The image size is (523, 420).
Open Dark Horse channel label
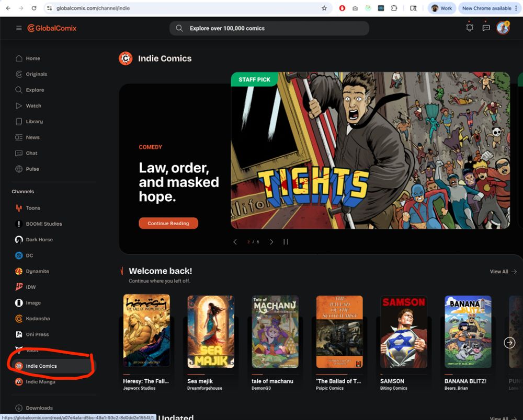pyautogui.click(x=39, y=239)
